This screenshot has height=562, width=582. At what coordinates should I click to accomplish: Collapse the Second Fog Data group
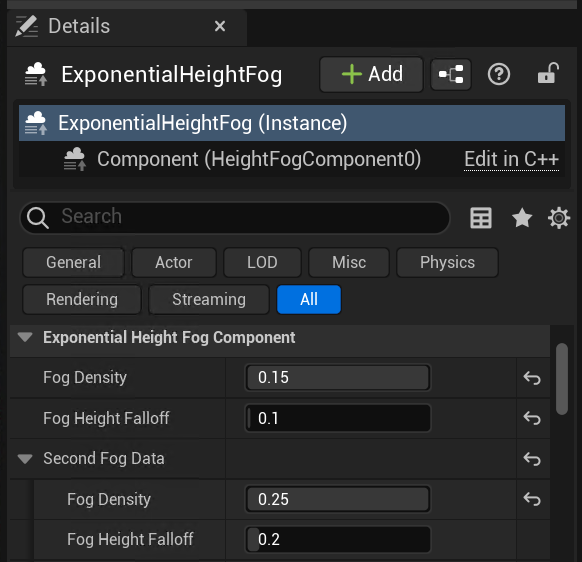click(25, 459)
